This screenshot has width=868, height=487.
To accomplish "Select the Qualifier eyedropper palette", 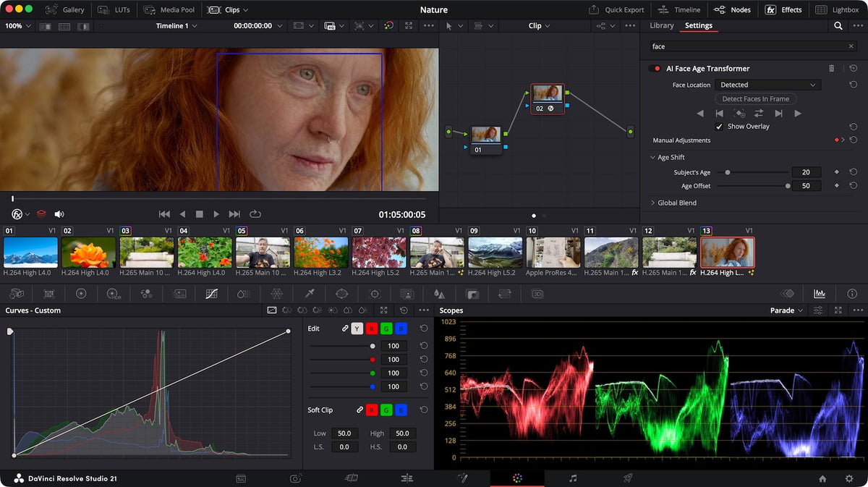I will tap(310, 294).
